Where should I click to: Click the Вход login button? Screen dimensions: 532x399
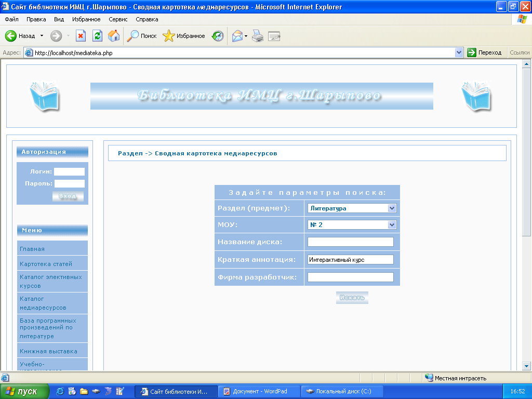click(68, 196)
